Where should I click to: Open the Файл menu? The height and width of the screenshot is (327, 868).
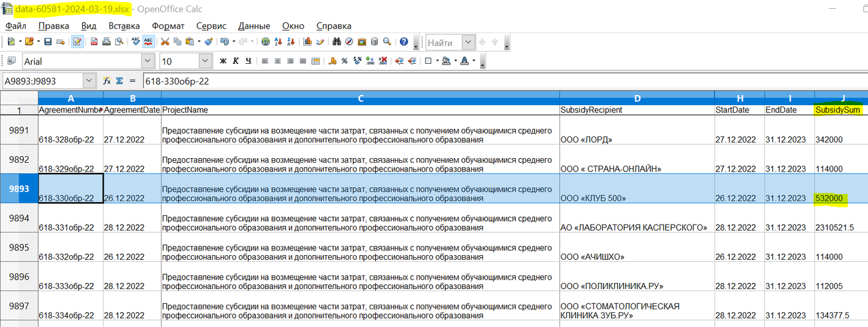point(16,26)
